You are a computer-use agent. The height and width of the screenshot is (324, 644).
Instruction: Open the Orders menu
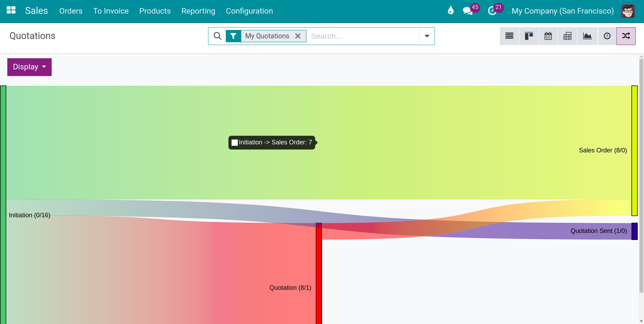[x=71, y=11]
